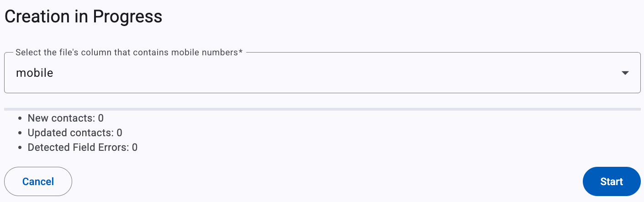Click the required asterisk in the field label
644x202 pixels.
(x=241, y=51)
